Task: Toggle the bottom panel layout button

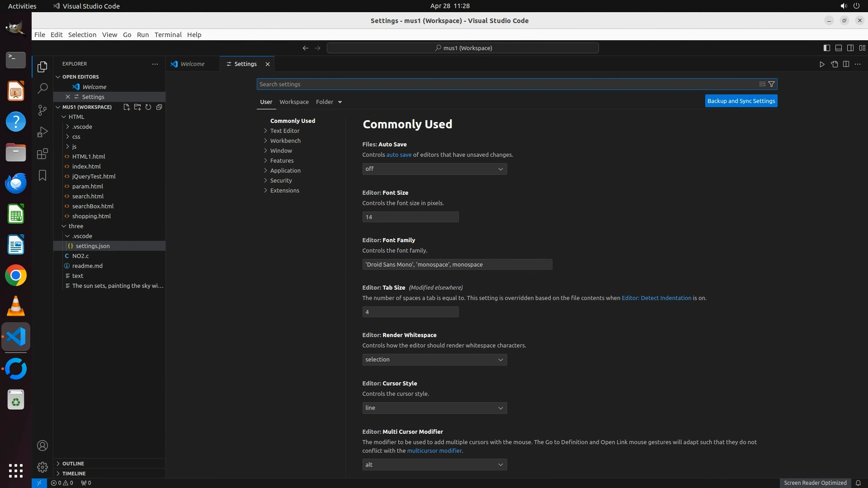Action: pos(838,48)
